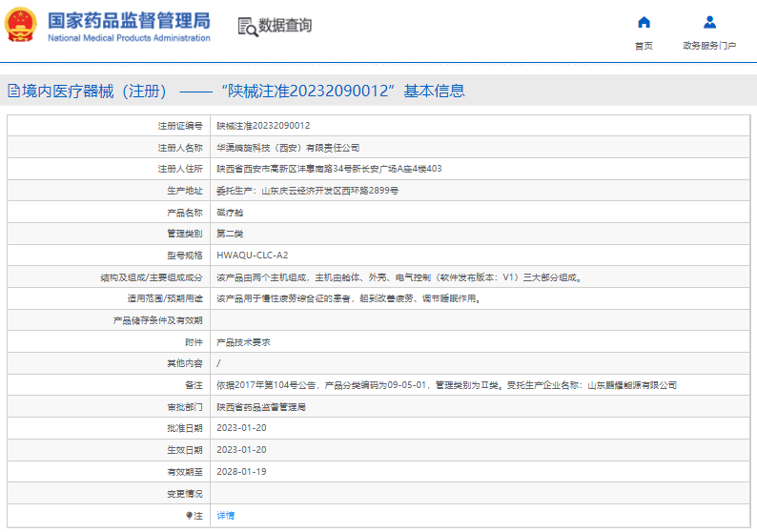Click the 附件 row label

point(194,342)
